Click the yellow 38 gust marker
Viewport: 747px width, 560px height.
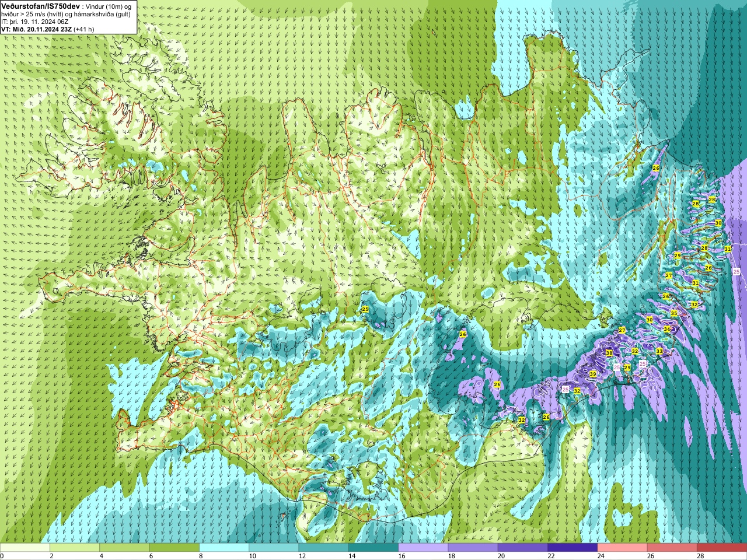click(609, 353)
